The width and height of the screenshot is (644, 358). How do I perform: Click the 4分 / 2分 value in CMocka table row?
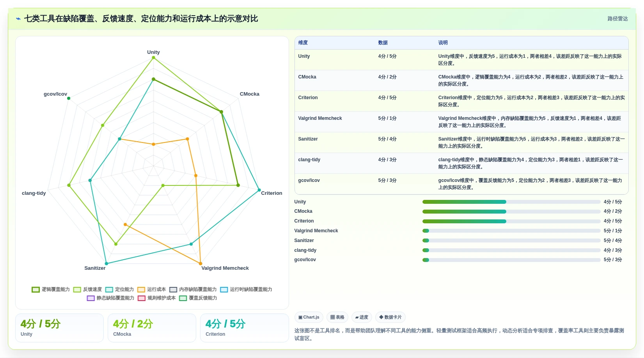387,77
